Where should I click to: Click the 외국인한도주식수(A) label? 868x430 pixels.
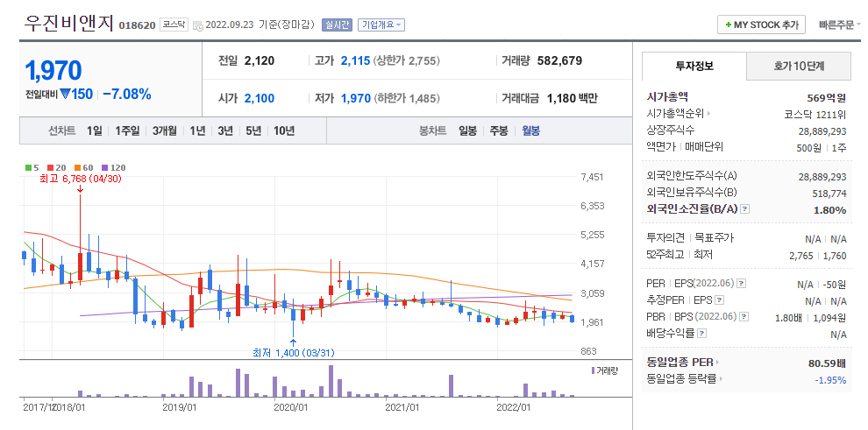(x=692, y=176)
